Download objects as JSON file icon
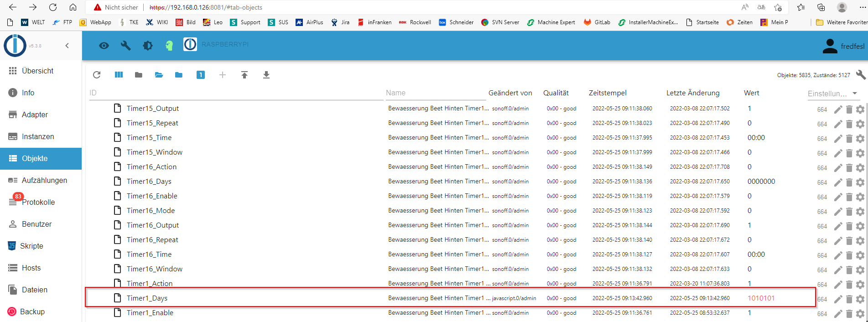 coord(266,75)
